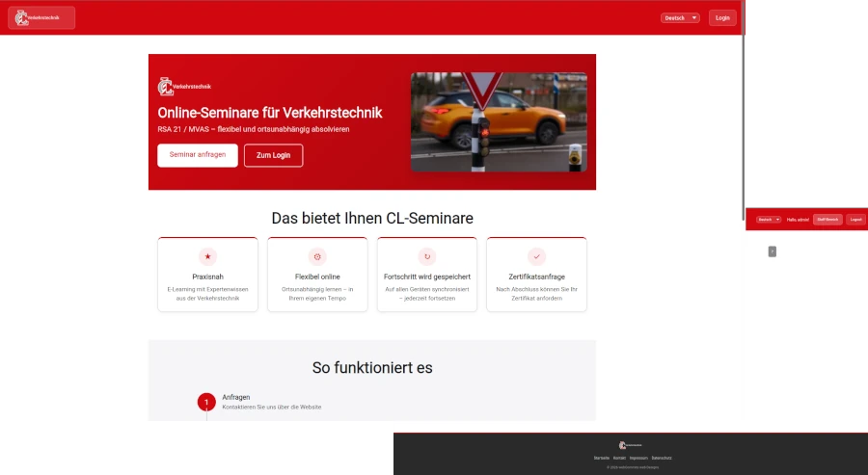Open the Startseite footer link
The height and width of the screenshot is (475, 868).
coord(601,458)
